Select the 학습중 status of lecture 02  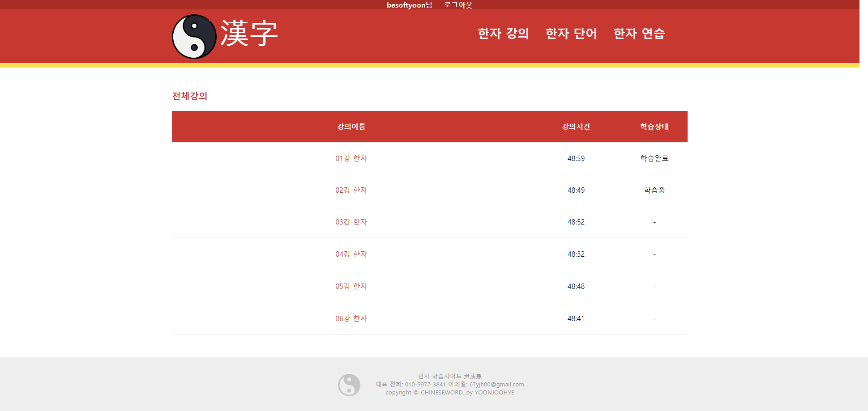coord(654,190)
